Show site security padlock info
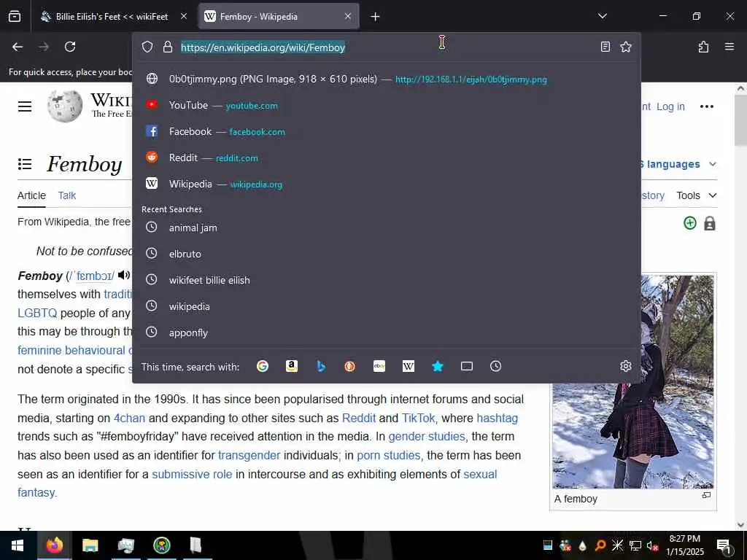 [167, 47]
